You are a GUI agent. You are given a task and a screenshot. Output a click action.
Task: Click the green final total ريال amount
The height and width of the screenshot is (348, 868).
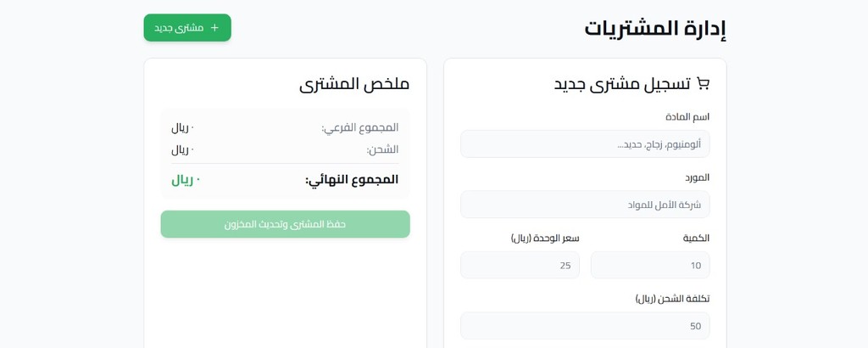tap(186, 179)
